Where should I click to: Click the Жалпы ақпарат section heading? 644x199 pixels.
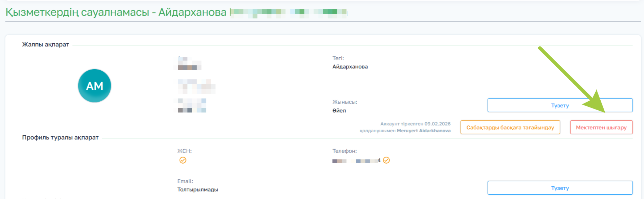click(x=45, y=44)
